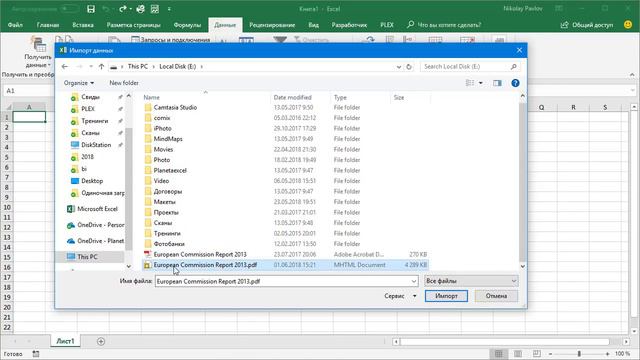Open the Файл menu tab

point(15,25)
